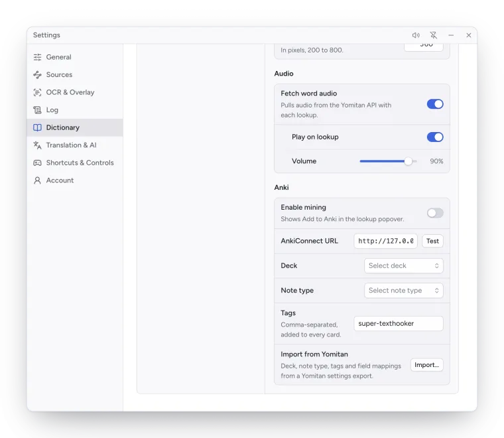Turn off Play on lookup
This screenshot has height=438, width=504.
coord(435,137)
